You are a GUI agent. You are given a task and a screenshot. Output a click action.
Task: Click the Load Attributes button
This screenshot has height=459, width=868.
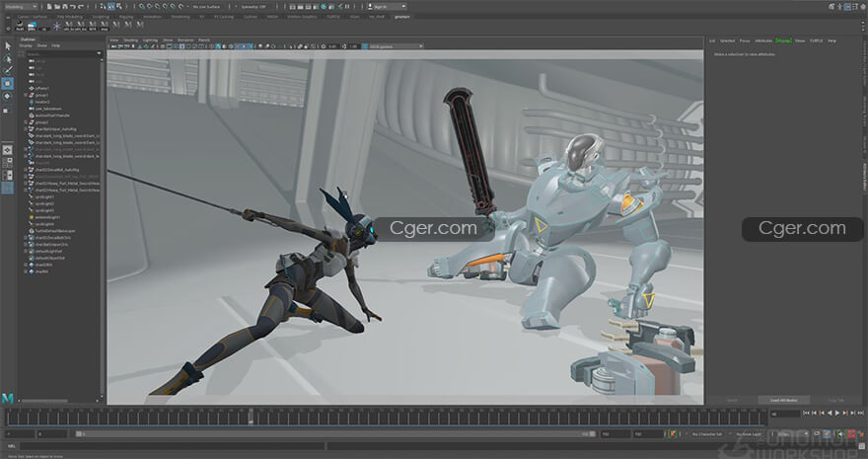click(784, 400)
